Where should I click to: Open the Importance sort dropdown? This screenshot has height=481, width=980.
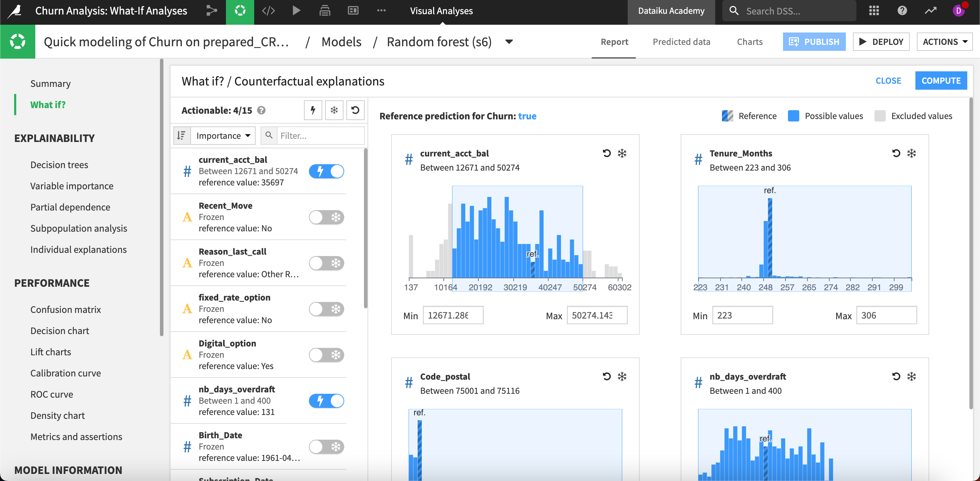click(x=223, y=136)
